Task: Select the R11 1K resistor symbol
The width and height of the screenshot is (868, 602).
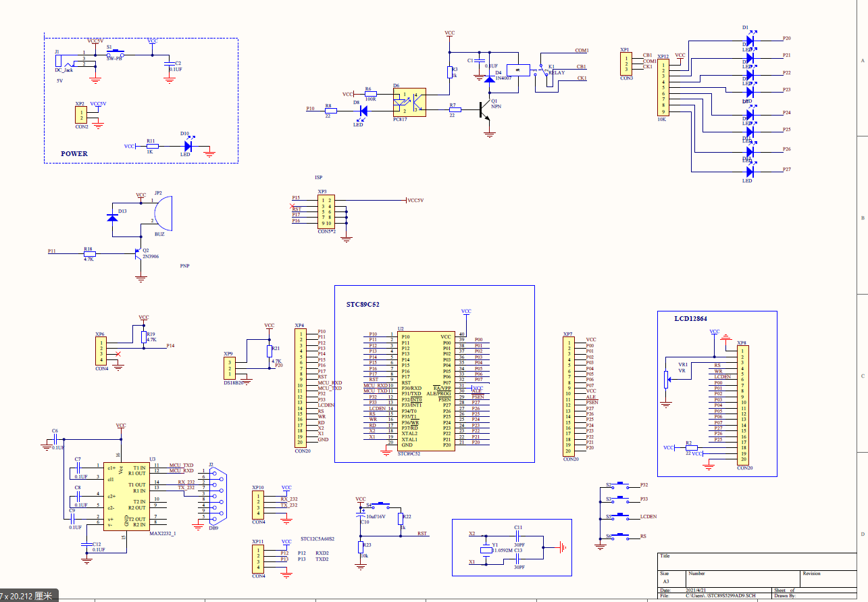Action: point(152,146)
